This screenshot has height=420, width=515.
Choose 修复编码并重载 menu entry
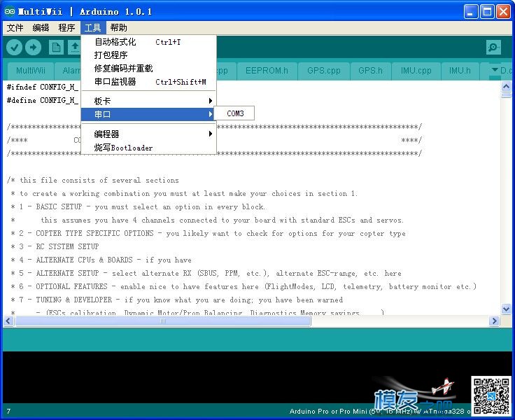(x=149, y=69)
